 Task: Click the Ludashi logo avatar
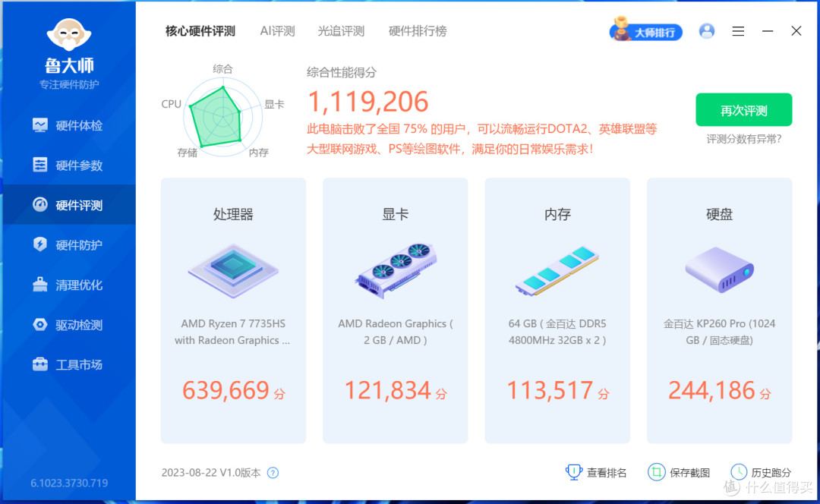click(69, 36)
